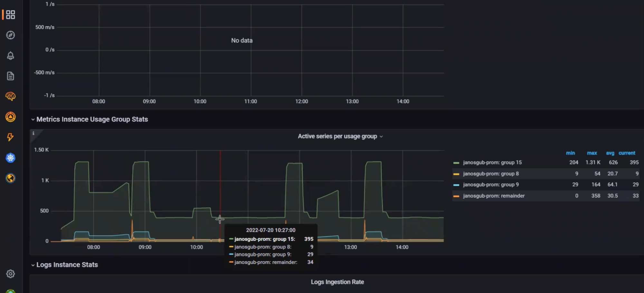The image size is (644, 293).
Task: Open the Configuration gear menu
Action: click(x=11, y=274)
